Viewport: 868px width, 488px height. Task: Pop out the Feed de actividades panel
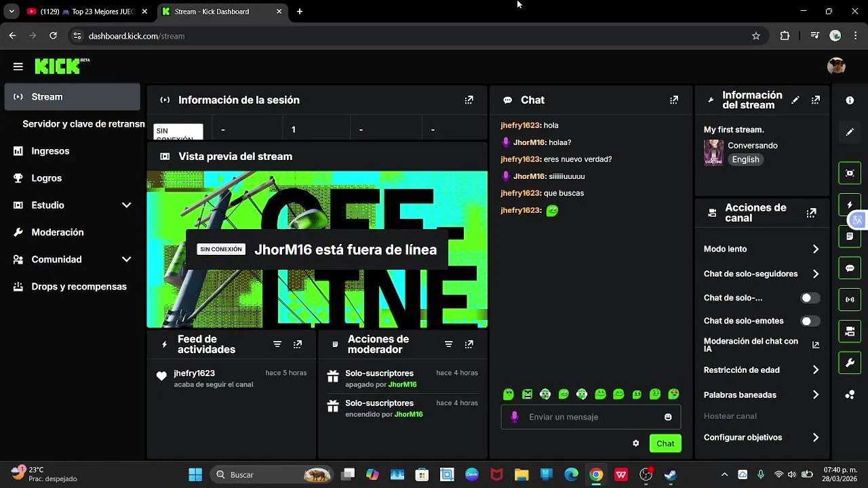coord(298,344)
